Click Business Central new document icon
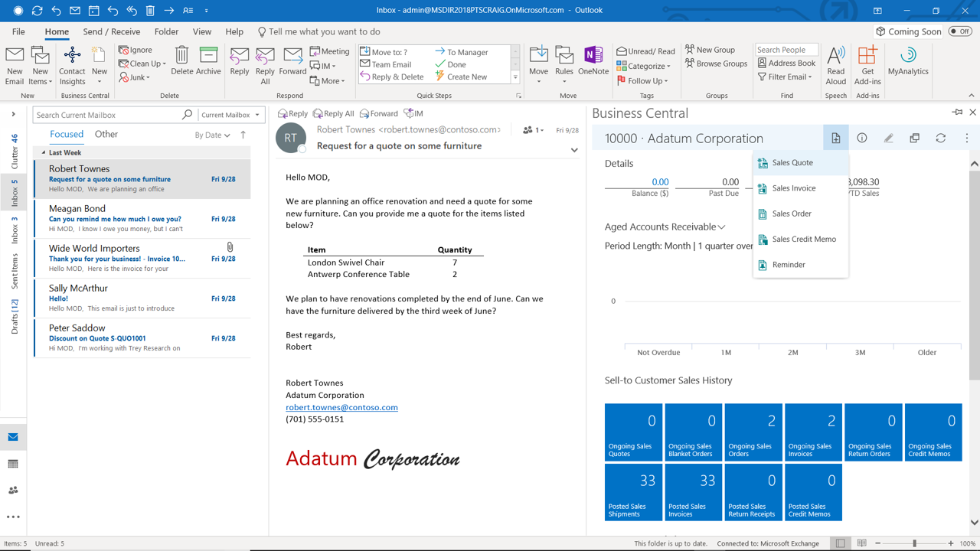The image size is (980, 551). (836, 139)
